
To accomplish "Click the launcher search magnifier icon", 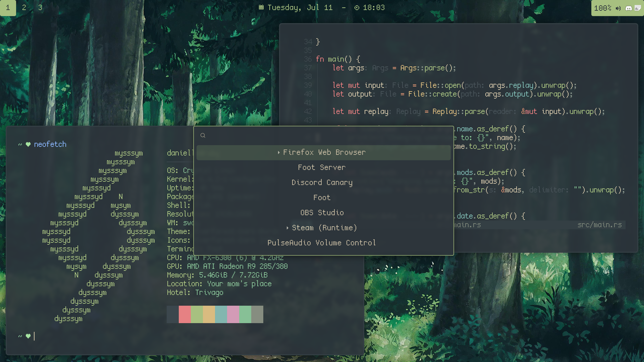I will tap(203, 135).
